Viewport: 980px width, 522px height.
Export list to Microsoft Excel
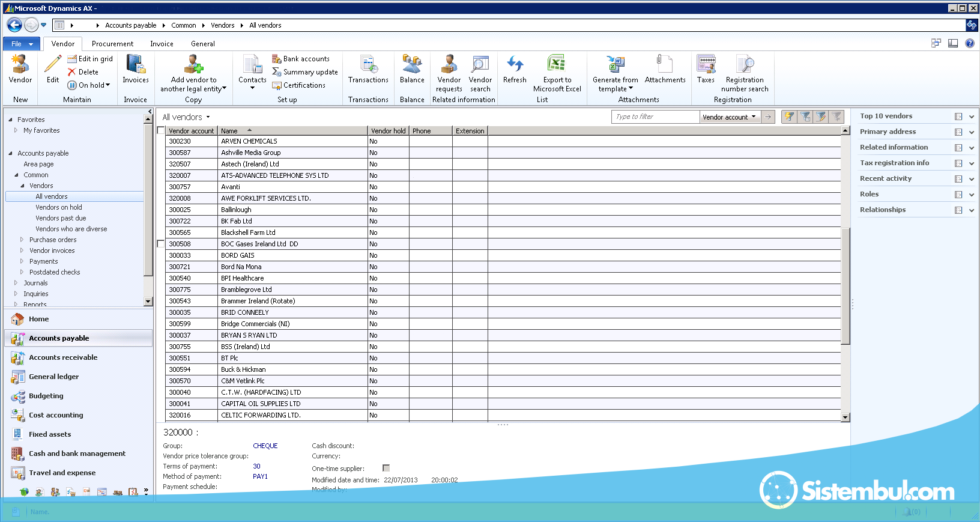(x=557, y=73)
